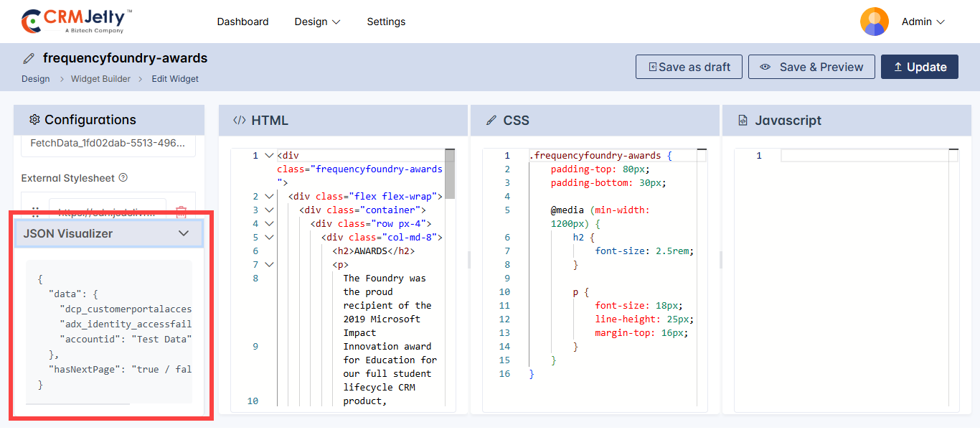Open Widget Builder breadcrumb link
Viewport: 980px width, 430px height.
(x=100, y=79)
